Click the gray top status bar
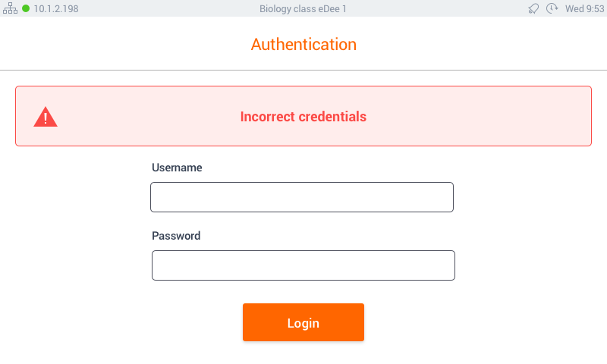Image resolution: width=607 pixels, height=364 pixels. point(426,8)
